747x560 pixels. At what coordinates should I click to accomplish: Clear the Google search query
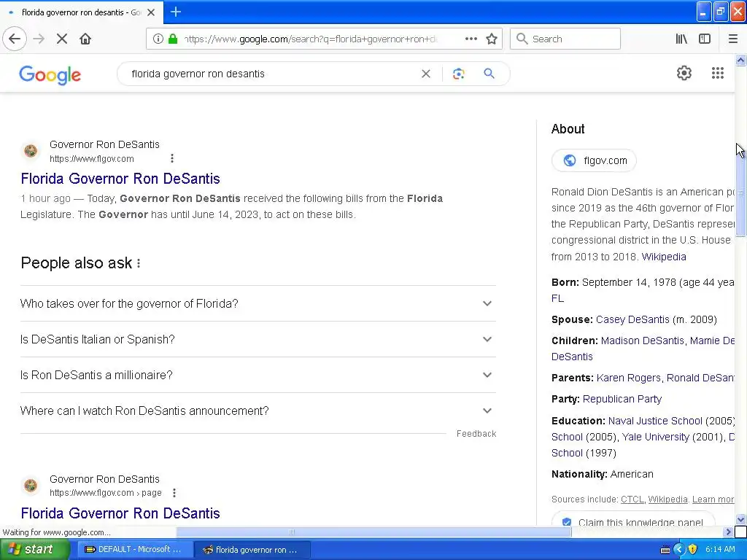pyautogui.click(x=426, y=74)
